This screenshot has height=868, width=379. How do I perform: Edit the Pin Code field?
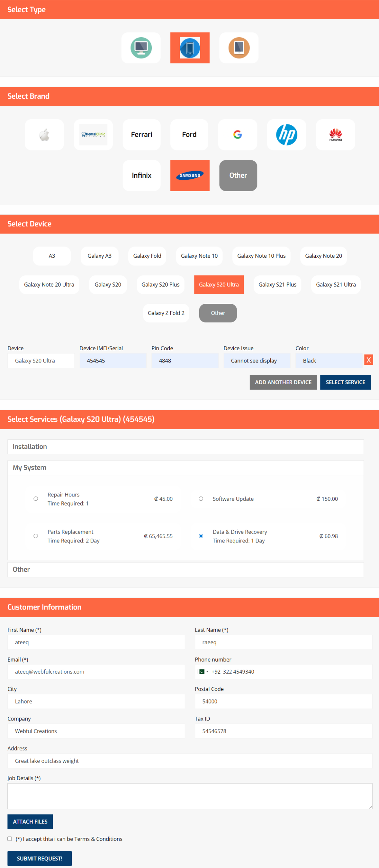coord(185,360)
